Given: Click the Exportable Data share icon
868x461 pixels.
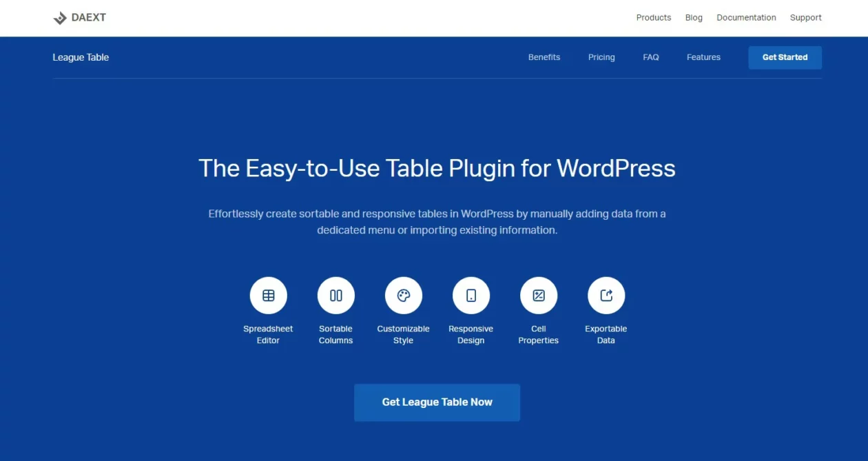Looking at the screenshot, I should tap(606, 296).
